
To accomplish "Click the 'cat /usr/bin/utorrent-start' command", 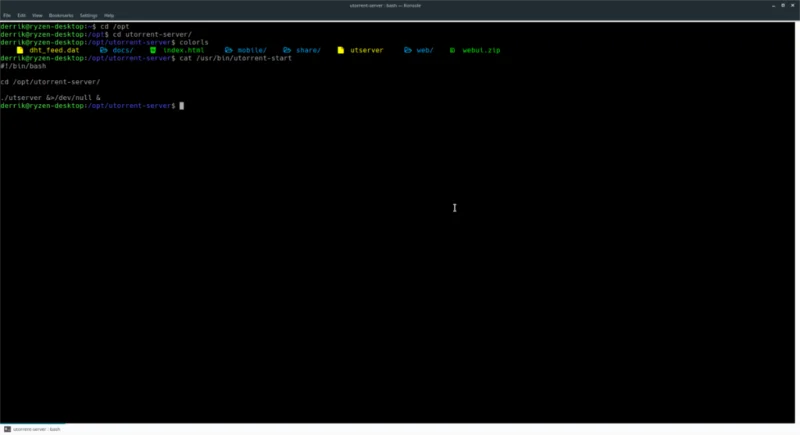I will point(236,58).
